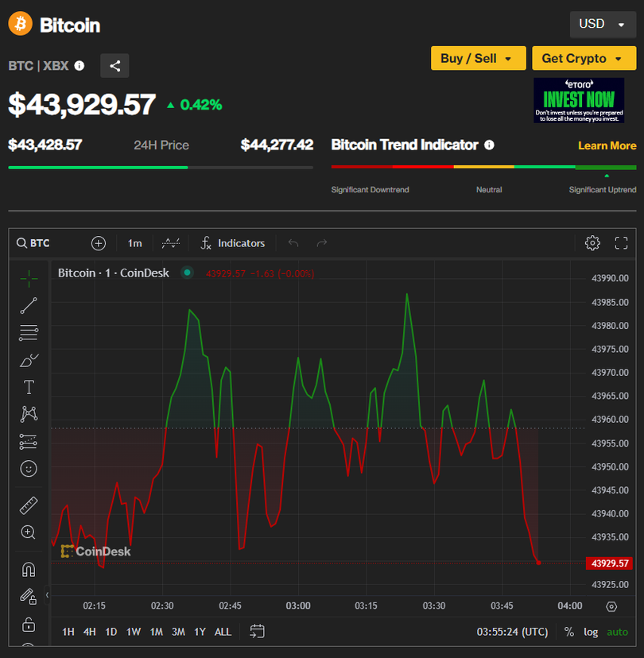Viewport: 644px width, 658px height.
Task: Switch to the 1D time range
Action: [x=111, y=632]
